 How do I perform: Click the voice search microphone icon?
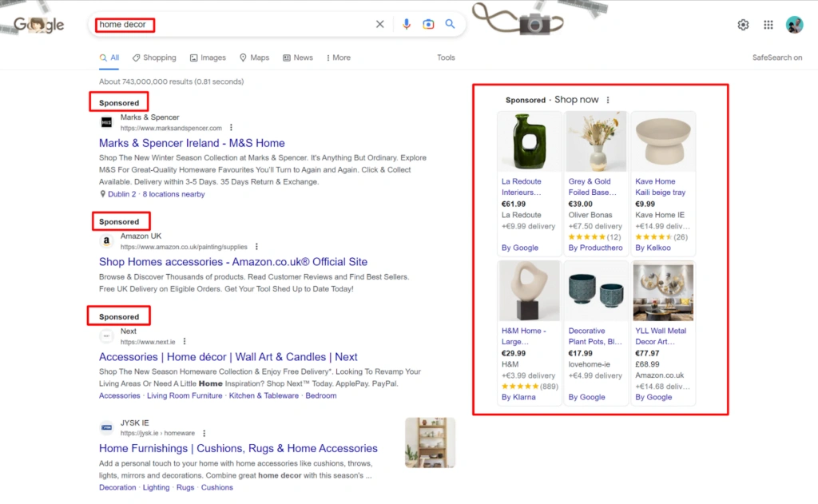click(x=407, y=24)
